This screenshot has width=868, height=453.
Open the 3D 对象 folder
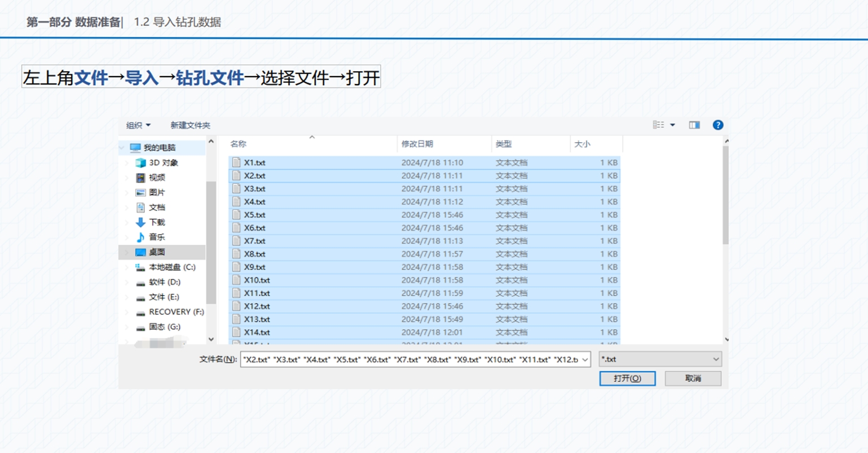(x=163, y=163)
